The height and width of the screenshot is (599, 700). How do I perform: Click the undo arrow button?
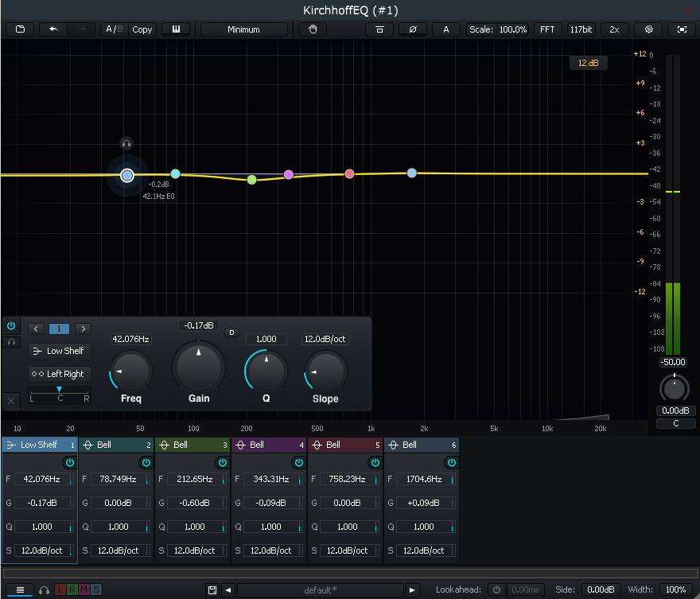pyautogui.click(x=53, y=29)
